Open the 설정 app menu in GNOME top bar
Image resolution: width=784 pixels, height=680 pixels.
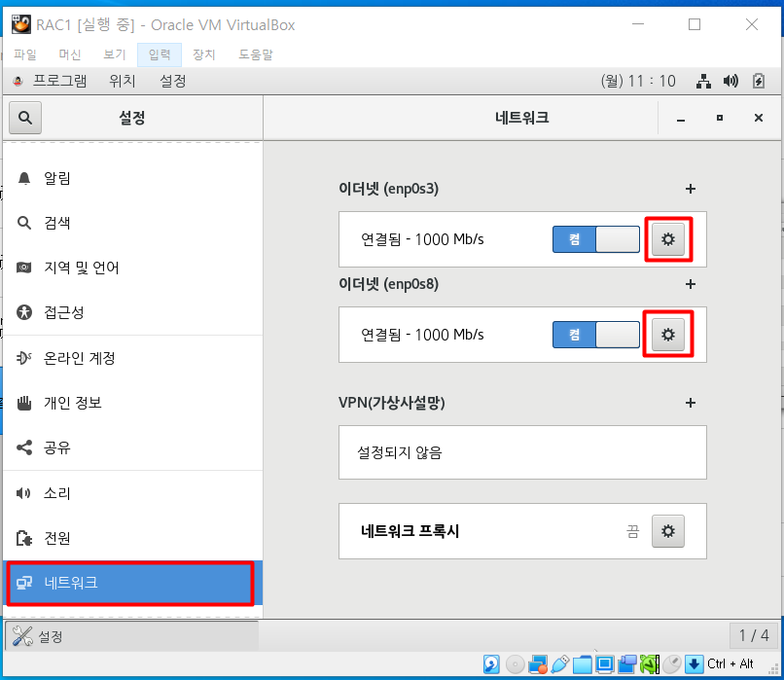[173, 81]
